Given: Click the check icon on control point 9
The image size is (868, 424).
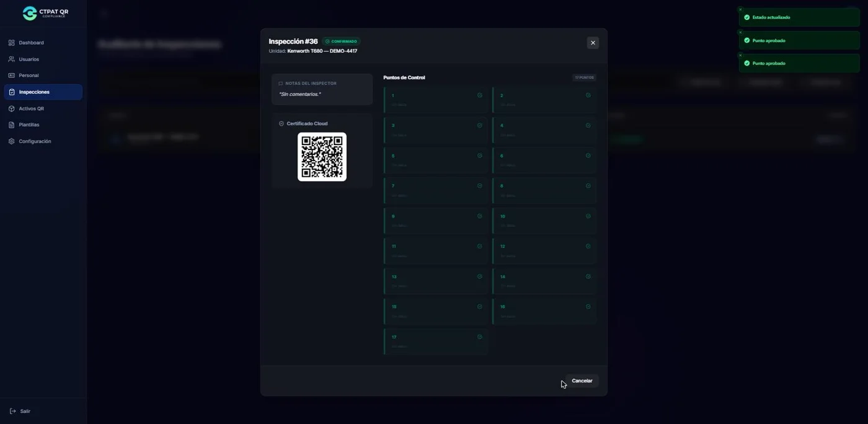Looking at the screenshot, I should [x=479, y=216].
